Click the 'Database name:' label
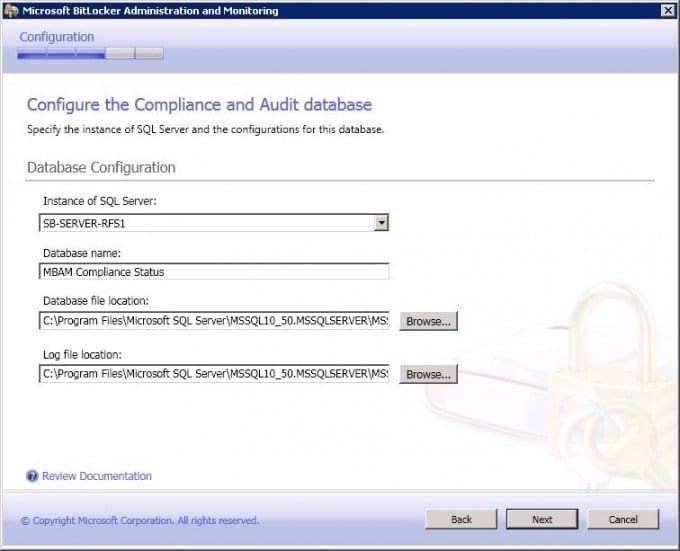The height and width of the screenshot is (551, 680). pyautogui.click(x=82, y=253)
